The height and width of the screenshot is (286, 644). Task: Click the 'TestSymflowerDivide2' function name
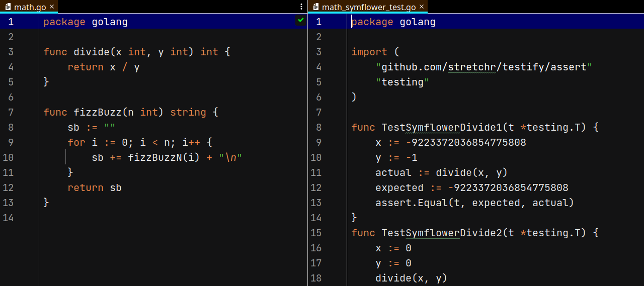[442, 233]
